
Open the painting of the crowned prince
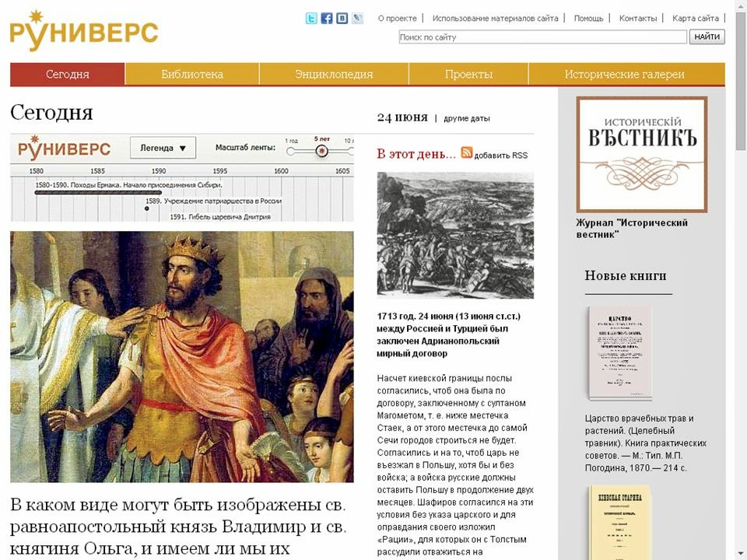pyautogui.click(x=181, y=357)
